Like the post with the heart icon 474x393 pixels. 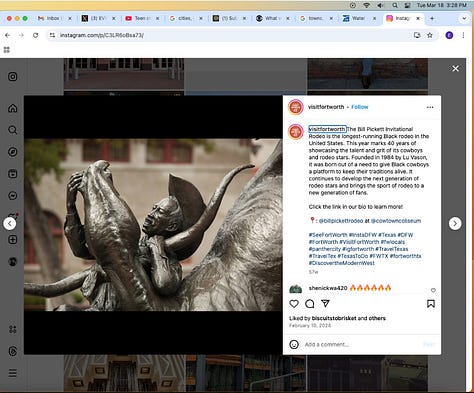(294, 304)
